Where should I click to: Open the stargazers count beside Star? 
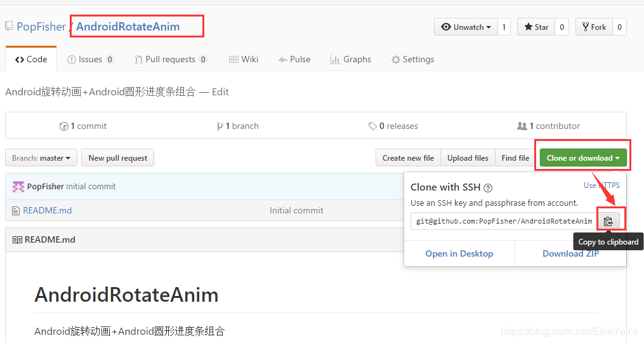click(562, 27)
